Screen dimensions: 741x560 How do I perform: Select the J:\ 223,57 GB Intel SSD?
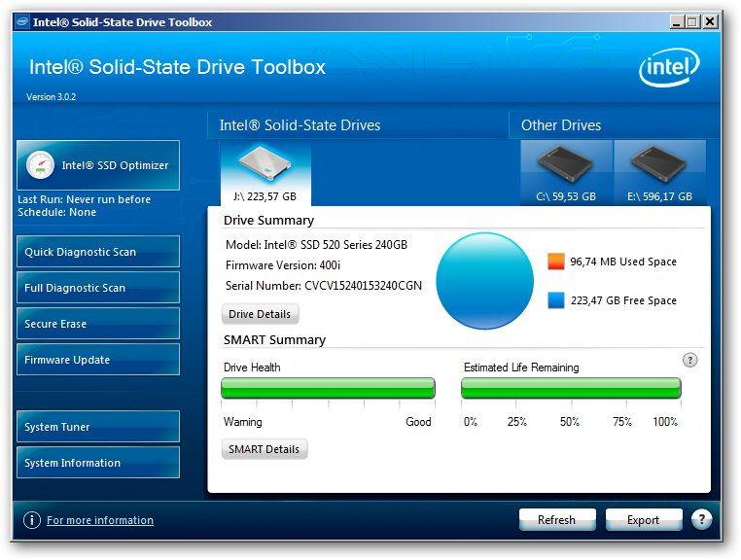265,173
